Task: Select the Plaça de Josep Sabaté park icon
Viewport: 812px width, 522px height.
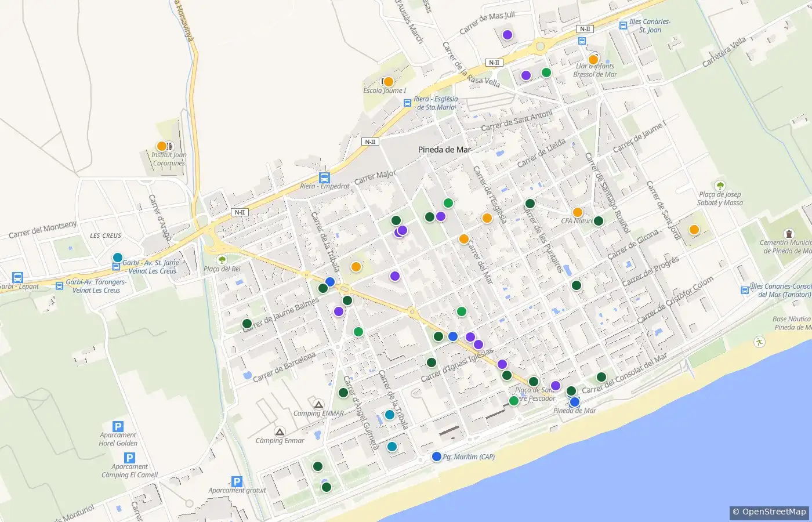Action: (x=720, y=186)
